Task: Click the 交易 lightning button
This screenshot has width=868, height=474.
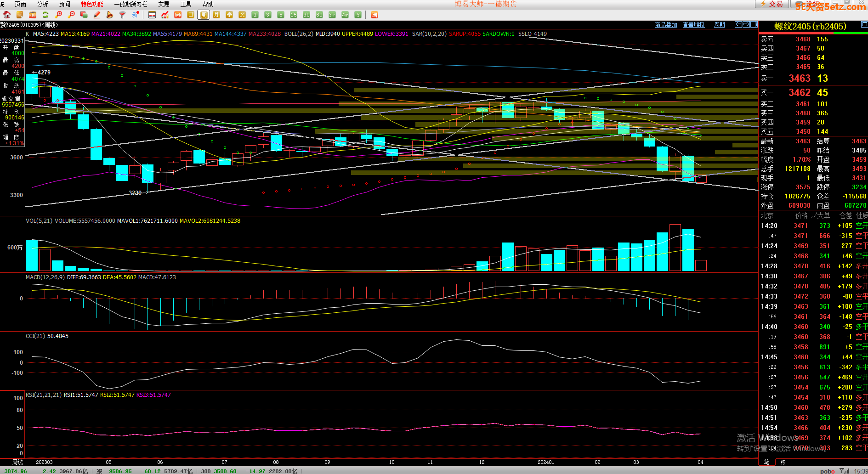Action: pyautogui.click(x=772, y=4)
